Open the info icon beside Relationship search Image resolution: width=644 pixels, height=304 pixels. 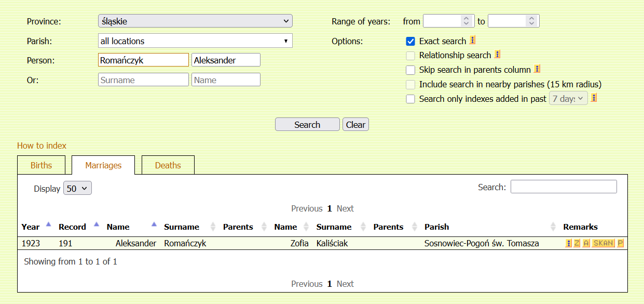click(497, 55)
